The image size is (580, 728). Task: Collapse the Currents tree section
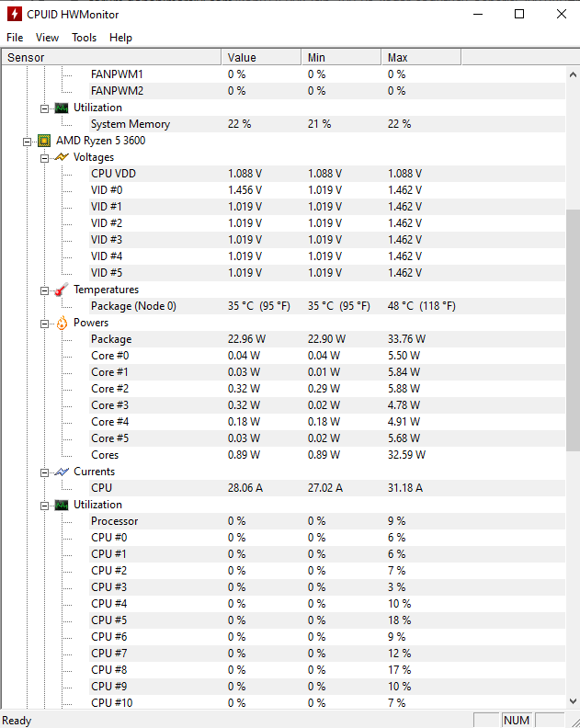point(45,472)
